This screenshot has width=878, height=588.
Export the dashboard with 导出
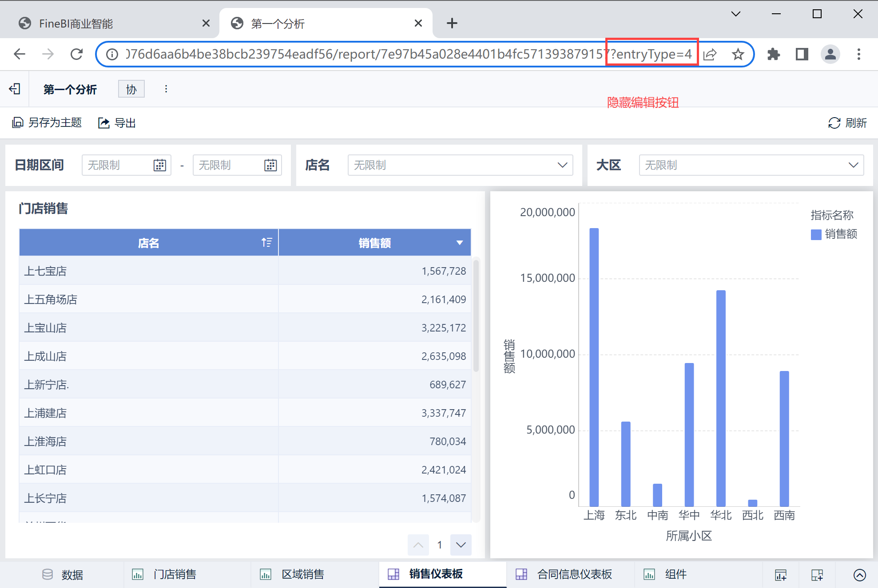pos(117,123)
